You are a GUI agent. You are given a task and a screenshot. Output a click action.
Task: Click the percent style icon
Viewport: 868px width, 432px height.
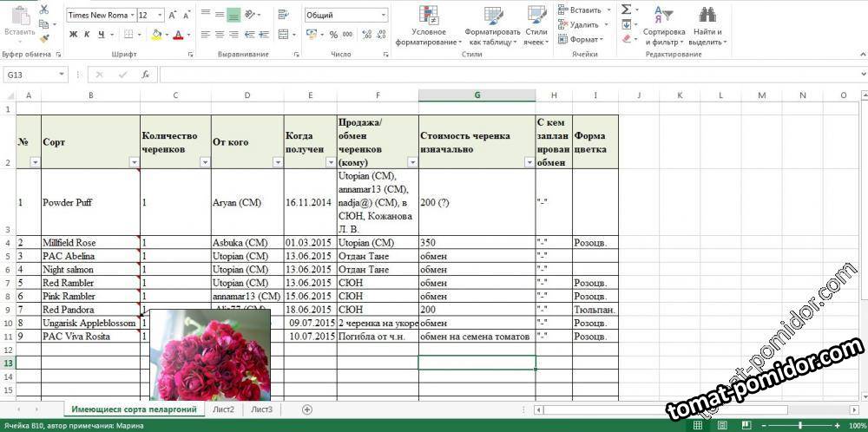point(333,35)
